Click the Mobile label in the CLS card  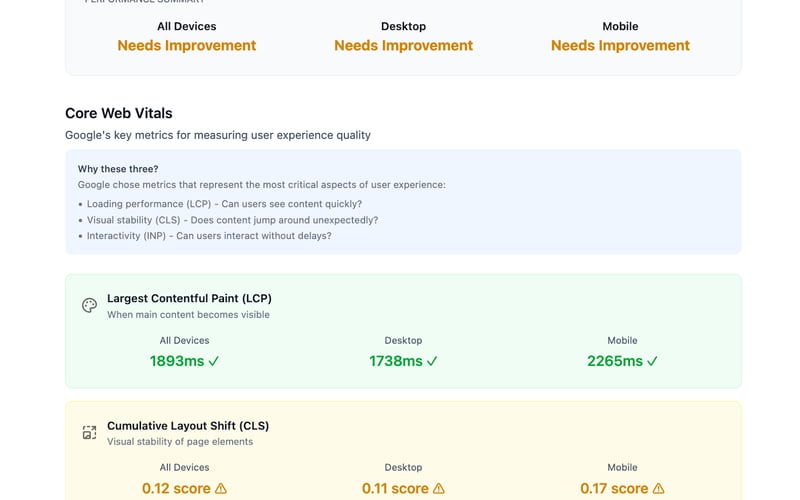tap(622, 467)
